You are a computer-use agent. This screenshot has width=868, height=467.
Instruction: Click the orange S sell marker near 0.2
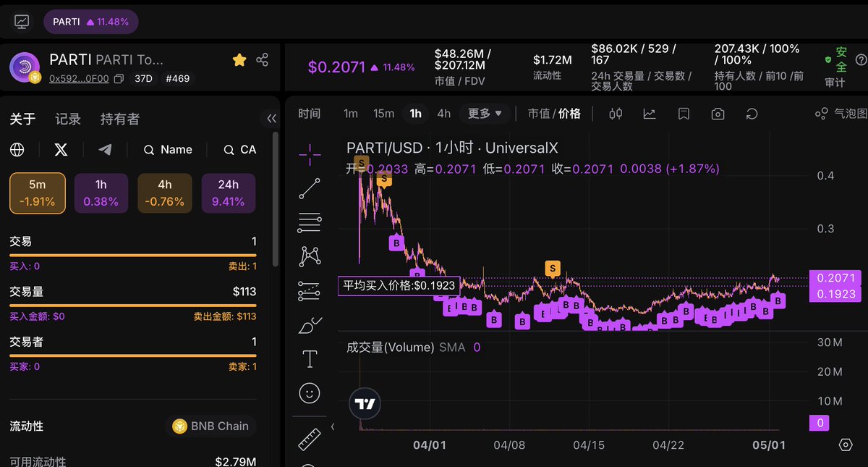tap(553, 269)
